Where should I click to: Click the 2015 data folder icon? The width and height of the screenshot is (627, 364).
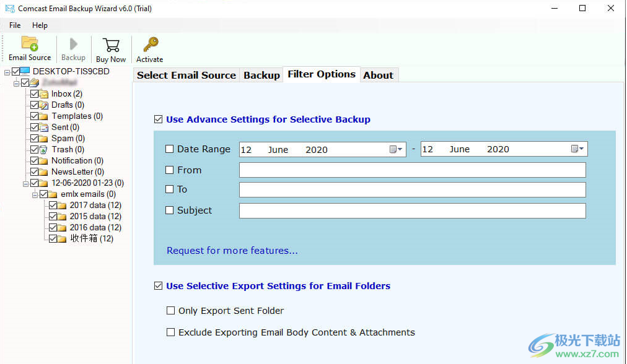coord(62,217)
